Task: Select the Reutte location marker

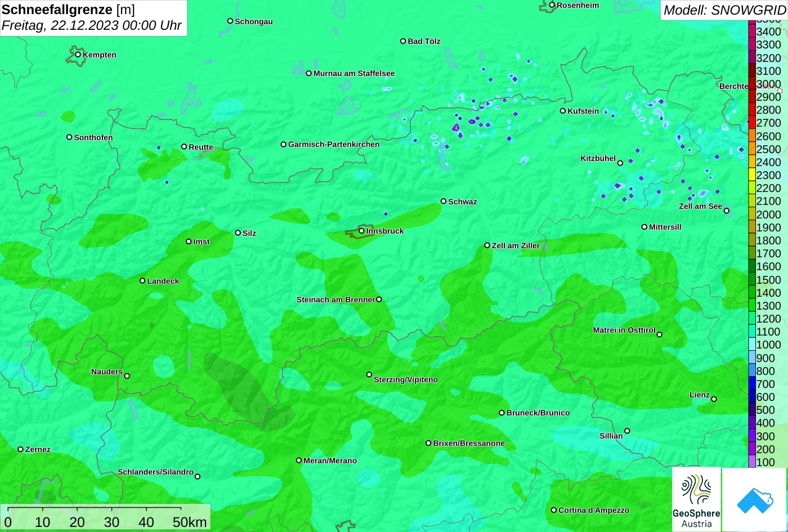Action: [183, 146]
